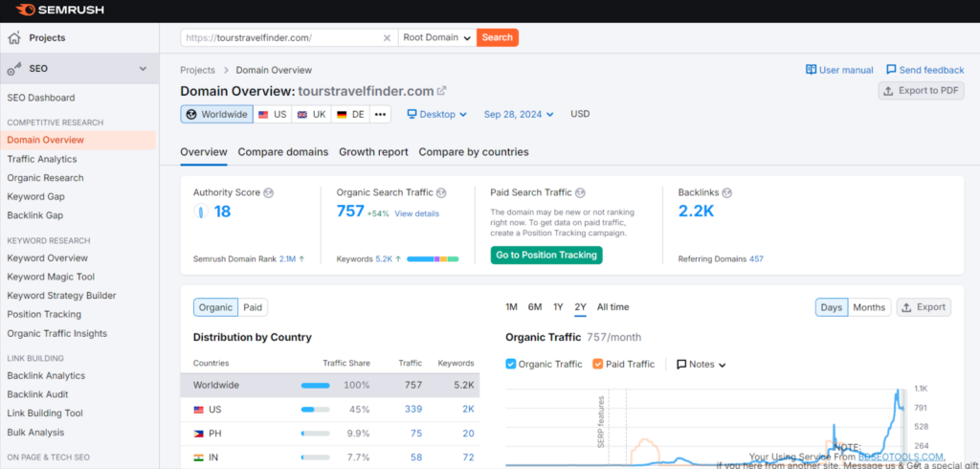The height and width of the screenshot is (469, 980).
Task: Select Days chart granularity
Action: (832, 307)
